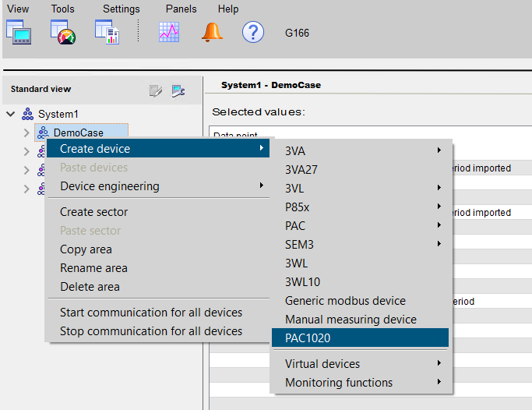
Task: Collapse the System1 tree node
Action: point(11,114)
